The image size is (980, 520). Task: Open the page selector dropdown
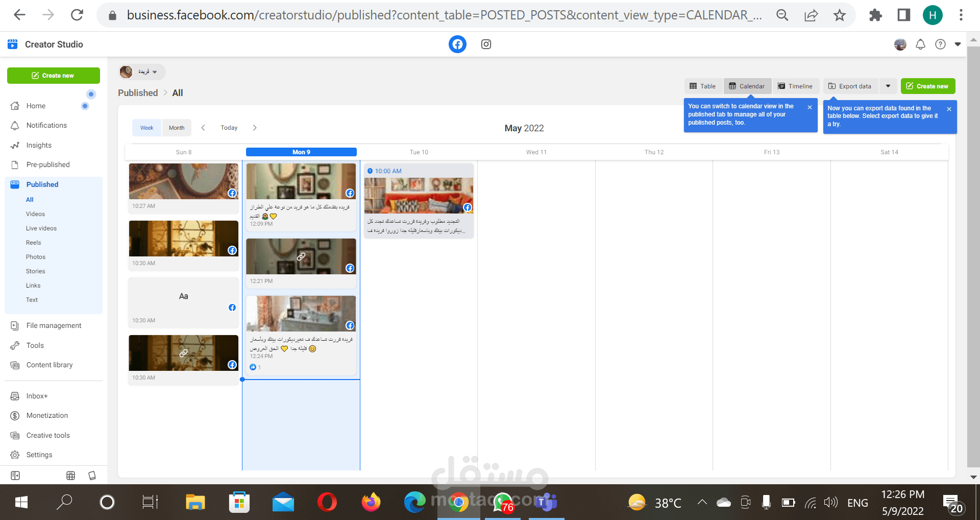pyautogui.click(x=142, y=72)
